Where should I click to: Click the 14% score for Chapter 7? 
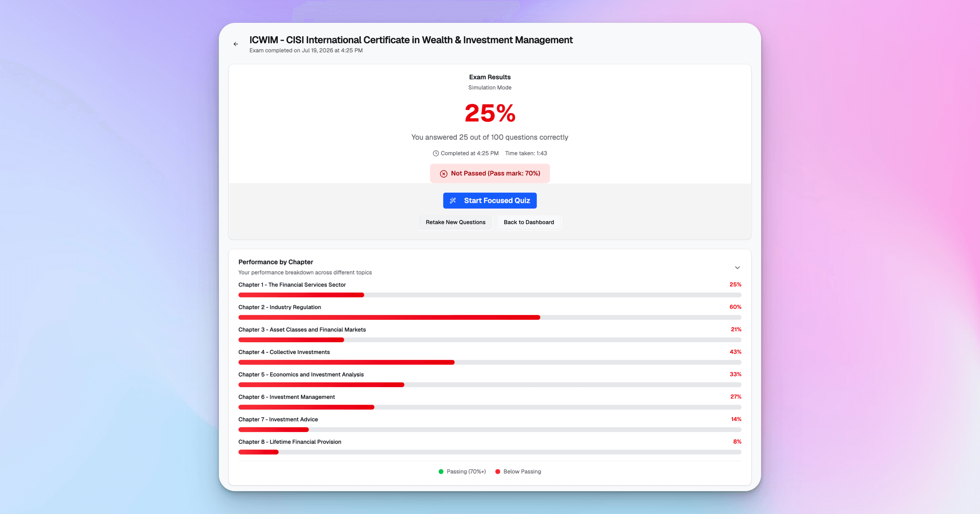(x=736, y=419)
